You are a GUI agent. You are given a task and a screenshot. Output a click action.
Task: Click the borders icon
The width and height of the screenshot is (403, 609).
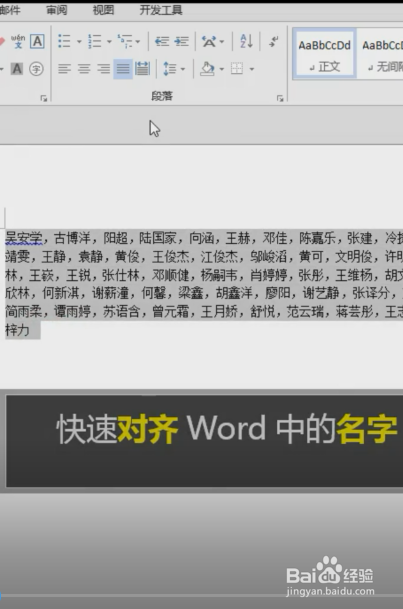[237, 69]
